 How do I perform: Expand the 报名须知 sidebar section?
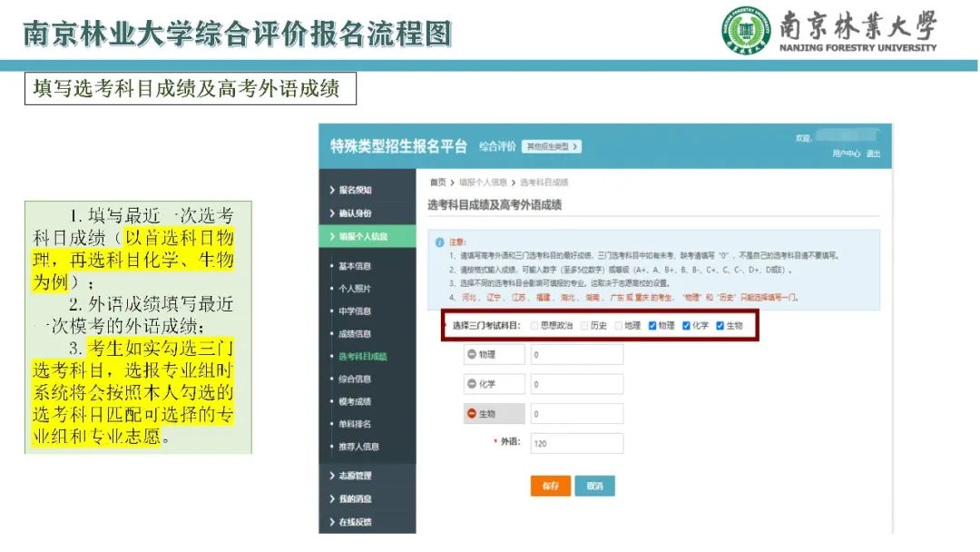coord(355,190)
